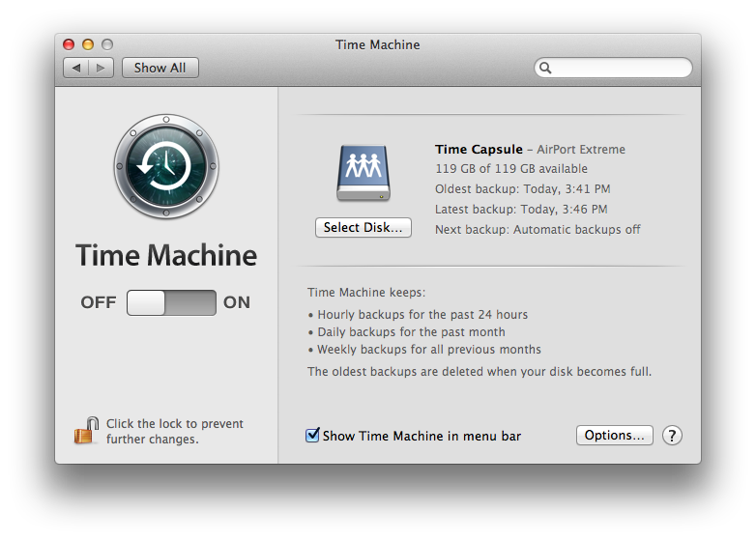This screenshot has width=756, height=540.
Task: Click the Click the lock to prevent further changes text
Action: [175, 431]
